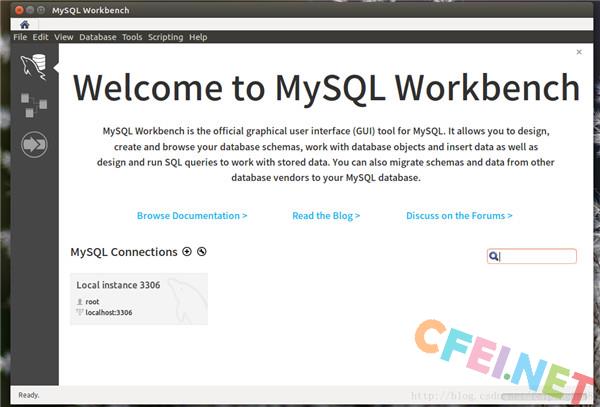Open the File menu
The width and height of the screenshot is (600, 407).
20,37
